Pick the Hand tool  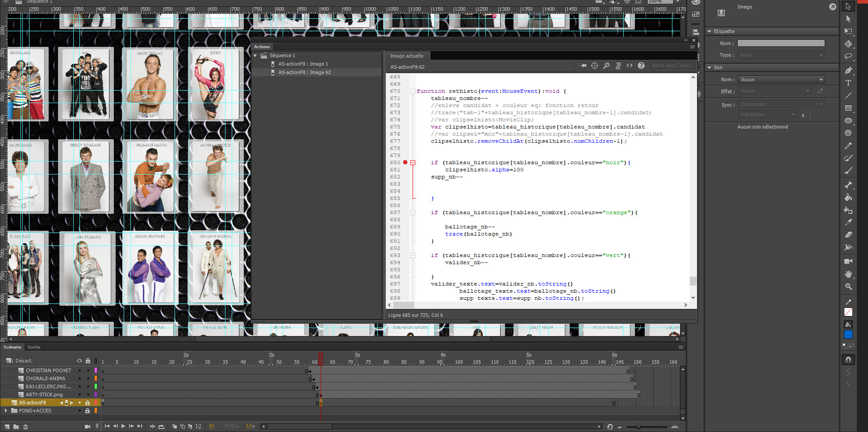[x=848, y=274]
